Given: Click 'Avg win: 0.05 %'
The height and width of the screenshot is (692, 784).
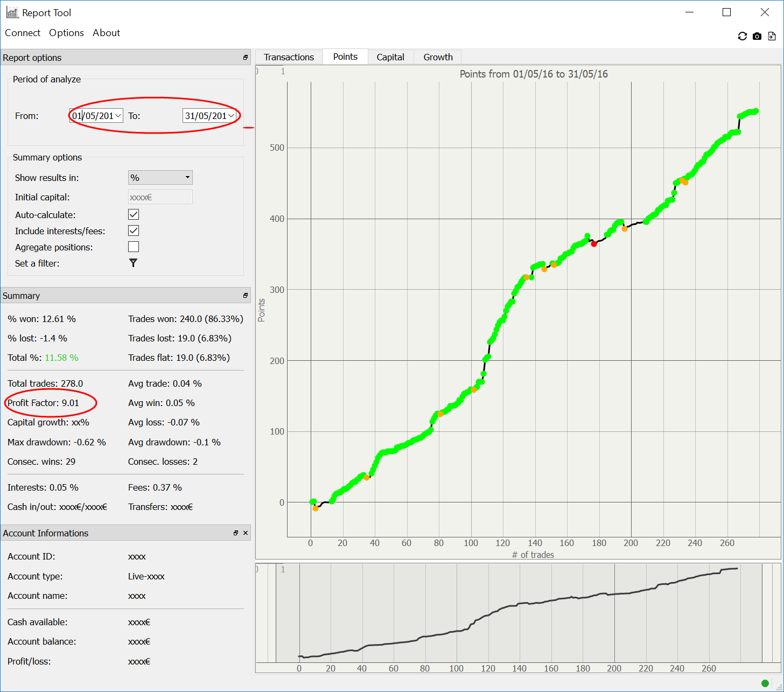Looking at the screenshot, I should 162,403.
